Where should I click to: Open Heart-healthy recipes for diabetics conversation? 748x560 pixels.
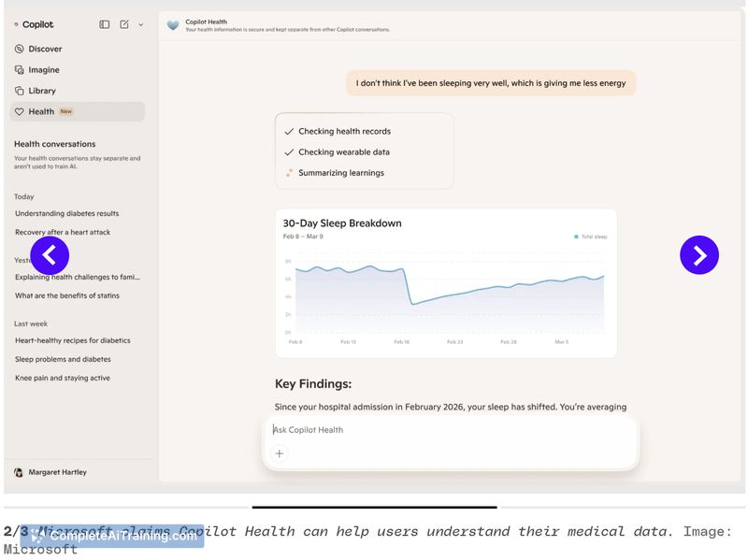(73, 340)
